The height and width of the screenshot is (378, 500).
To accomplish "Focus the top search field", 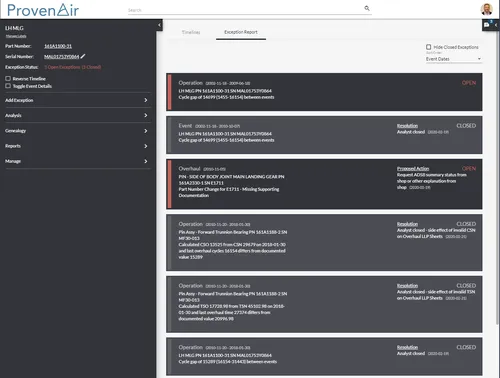I will click(x=246, y=10).
